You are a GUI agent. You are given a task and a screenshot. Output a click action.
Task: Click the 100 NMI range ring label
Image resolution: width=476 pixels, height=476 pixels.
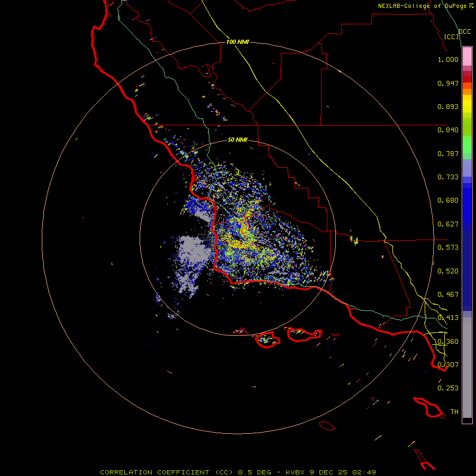tap(237, 42)
